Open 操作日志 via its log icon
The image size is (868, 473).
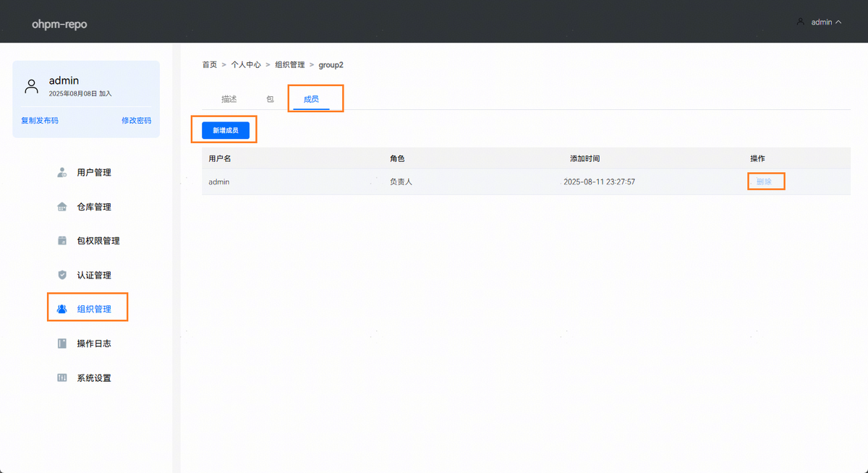(x=62, y=344)
